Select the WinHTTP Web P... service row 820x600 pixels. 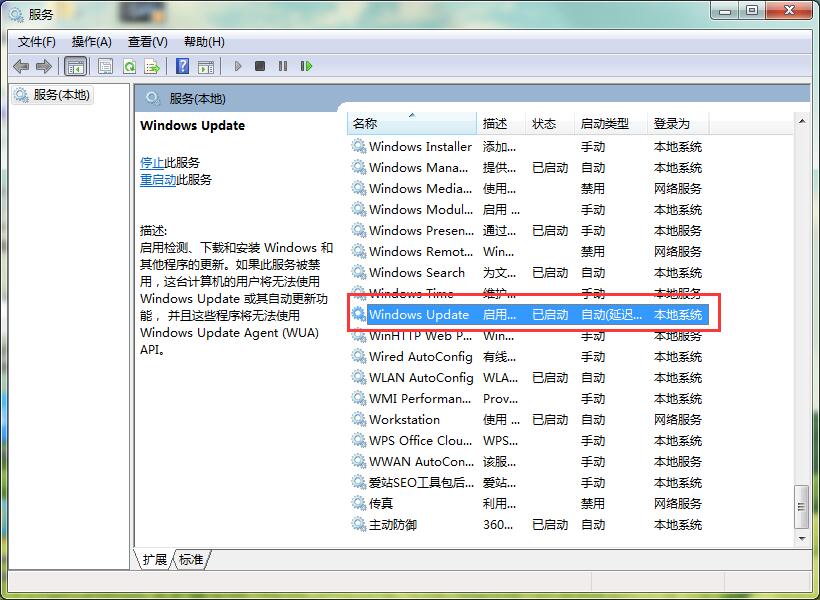(x=528, y=335)
